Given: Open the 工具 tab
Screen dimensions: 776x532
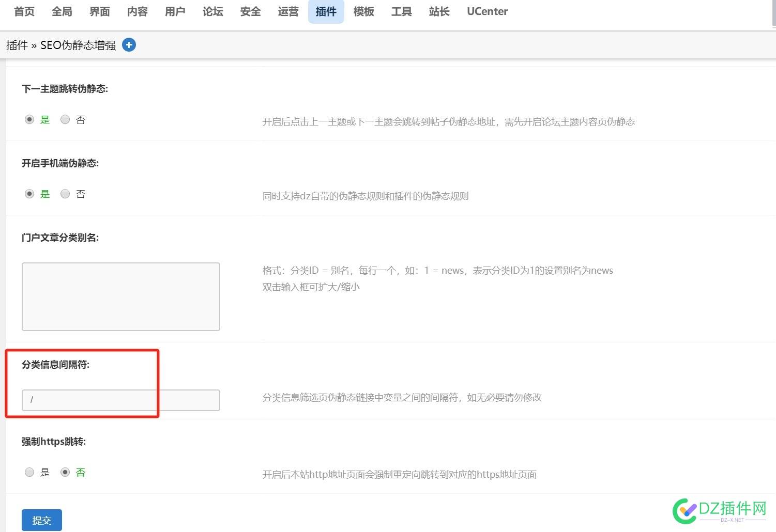Looking at the screenshot, I should click(x=402, y=11).
